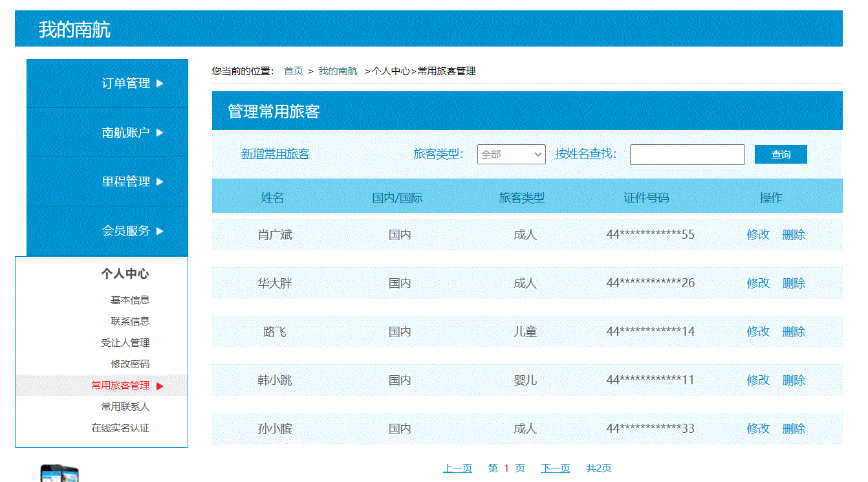Click 修改 for 孙小膑

(x=758, y=429)
